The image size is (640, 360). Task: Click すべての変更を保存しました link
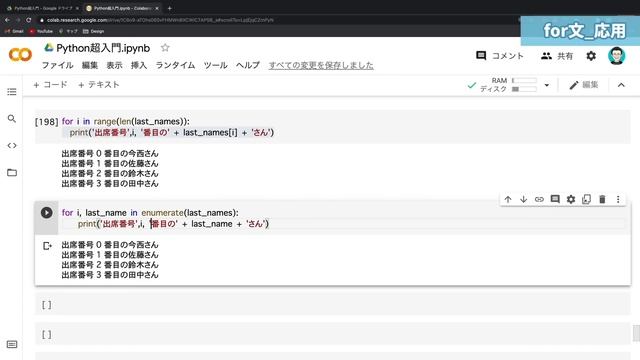tap(321, 65)
